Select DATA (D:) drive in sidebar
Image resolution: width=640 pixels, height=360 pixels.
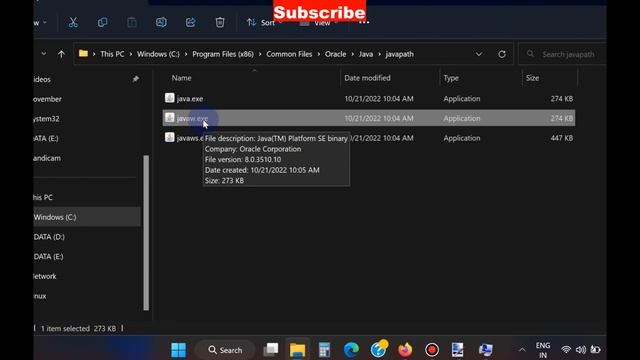[x=49, y=237]
